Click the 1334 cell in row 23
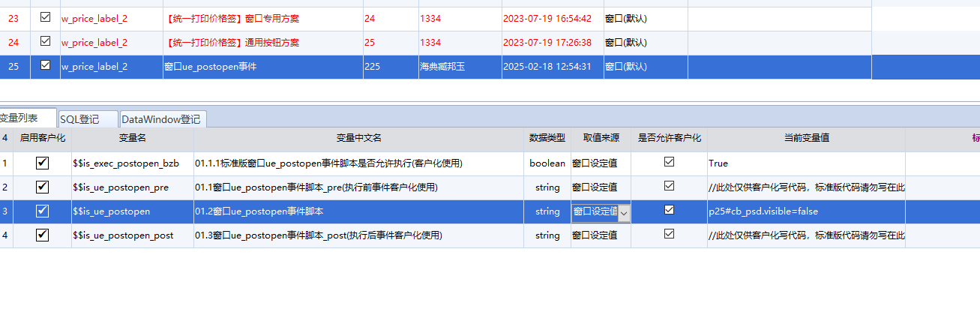Screen dimensions: 980x315 [x=460, y=18]
